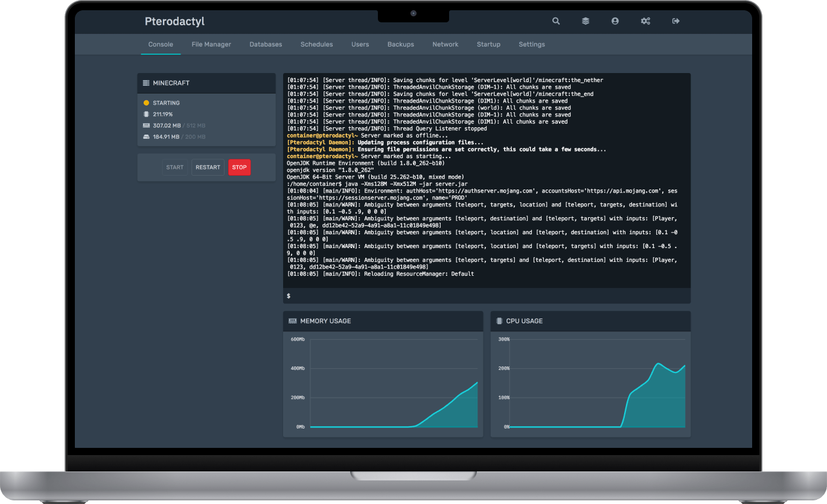827x504 pixels.
Task: Go to the Schedules tab
Action: pyautogui.click(x=316, y=44)
